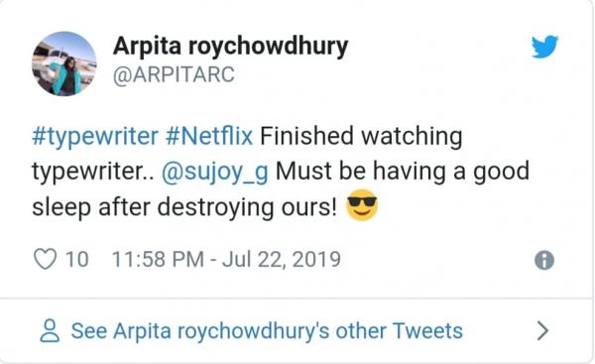Viewport: 595px width, 364px height.
Task: Open the tweet info icon
Action: pos(544,261)
